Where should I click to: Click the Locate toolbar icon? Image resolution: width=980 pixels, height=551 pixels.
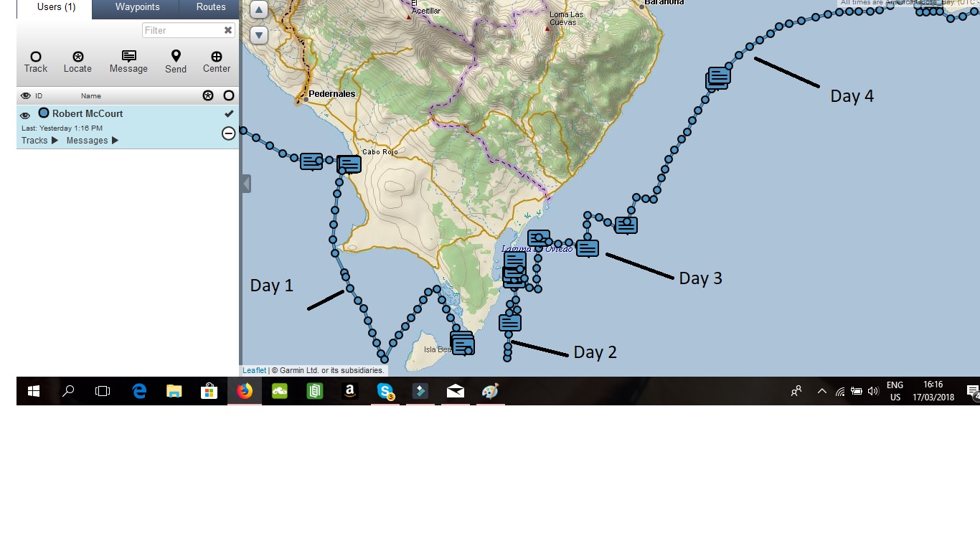tap(77, 61)
